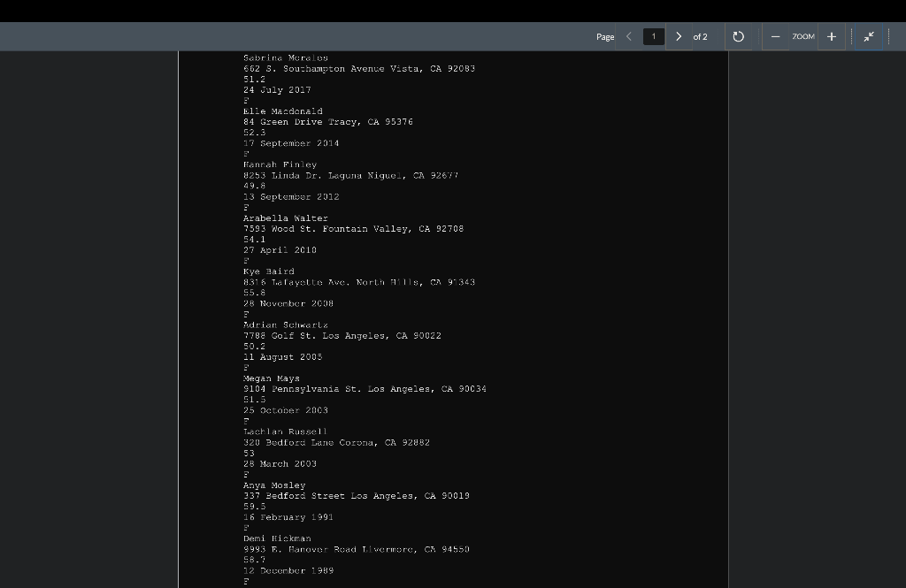Select the value '53' under Lachlan Russell
The width and height of the screenshot is (906, 588).
tap(249, 454)
